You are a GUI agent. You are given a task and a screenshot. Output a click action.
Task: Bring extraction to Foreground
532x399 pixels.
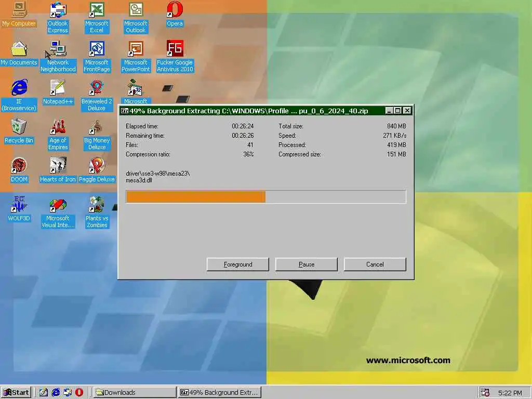[x=238, y=264]
